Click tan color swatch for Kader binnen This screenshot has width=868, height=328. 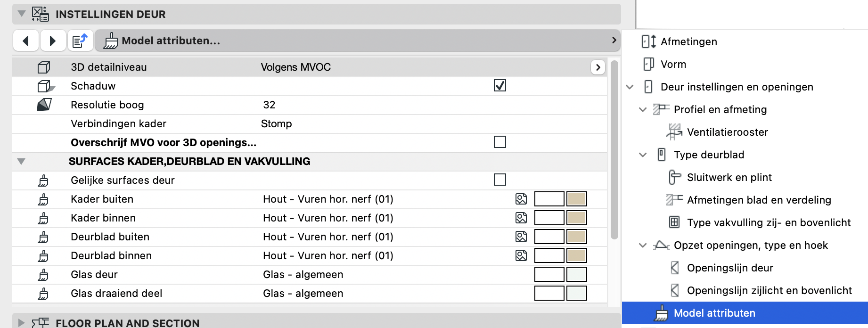click(576, 218)
